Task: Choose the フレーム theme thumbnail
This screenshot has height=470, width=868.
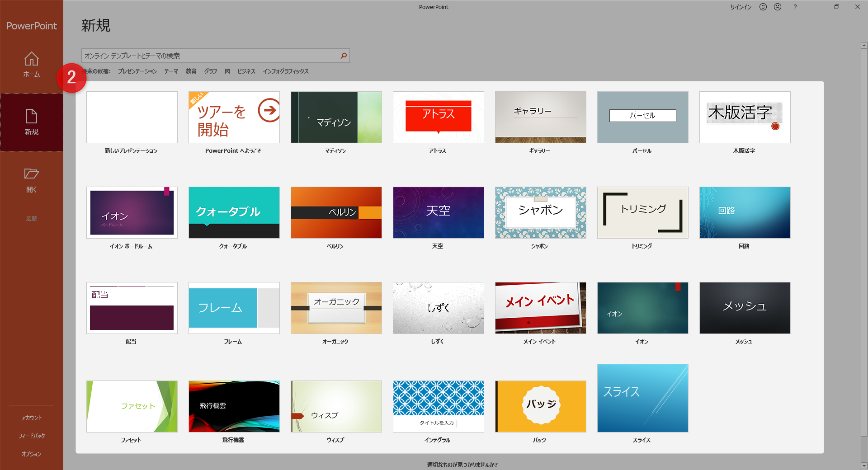Action: (x=234, y=308)
